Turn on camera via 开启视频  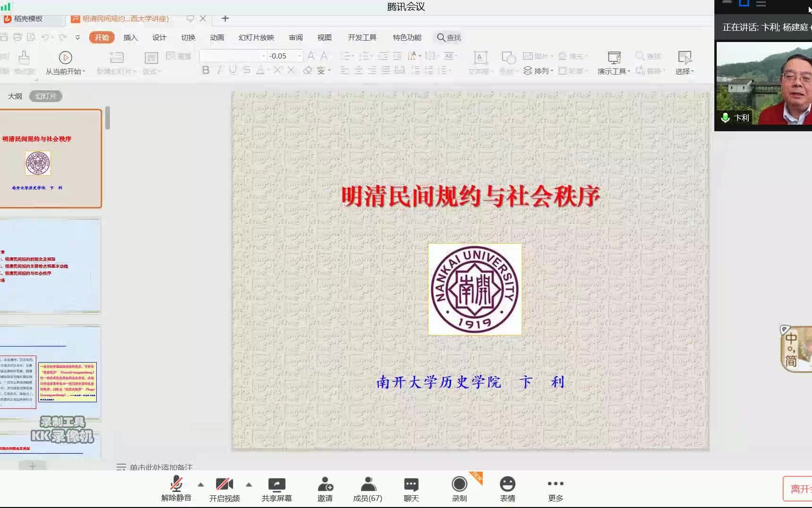click(x=225, y=489)
